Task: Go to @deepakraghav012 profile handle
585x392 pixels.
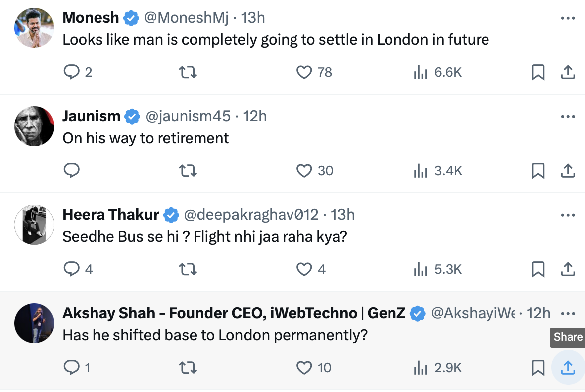Action: (251, 215)
